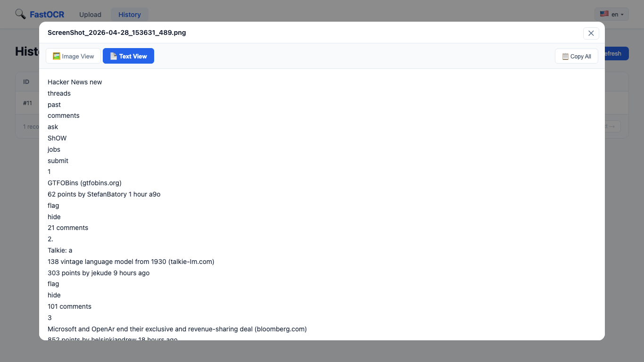This screenshot has height=362, width=644.
Task: Click the "21 comments" line
Action: click(68, 228)
